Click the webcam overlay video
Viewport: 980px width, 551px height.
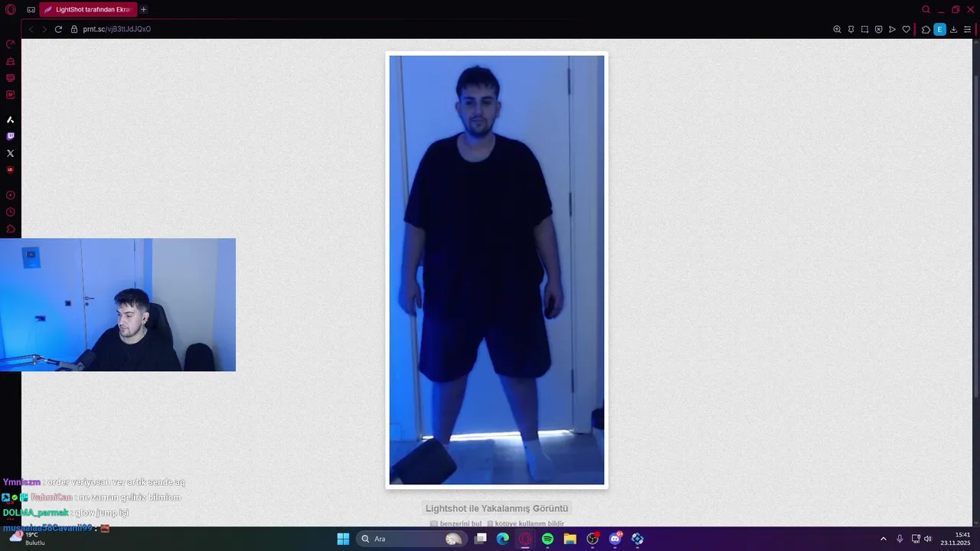coord(118,305)
